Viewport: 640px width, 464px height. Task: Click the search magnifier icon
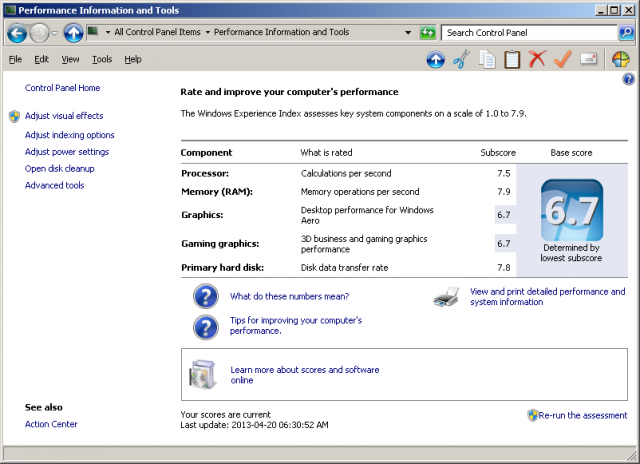pos(627,33)
